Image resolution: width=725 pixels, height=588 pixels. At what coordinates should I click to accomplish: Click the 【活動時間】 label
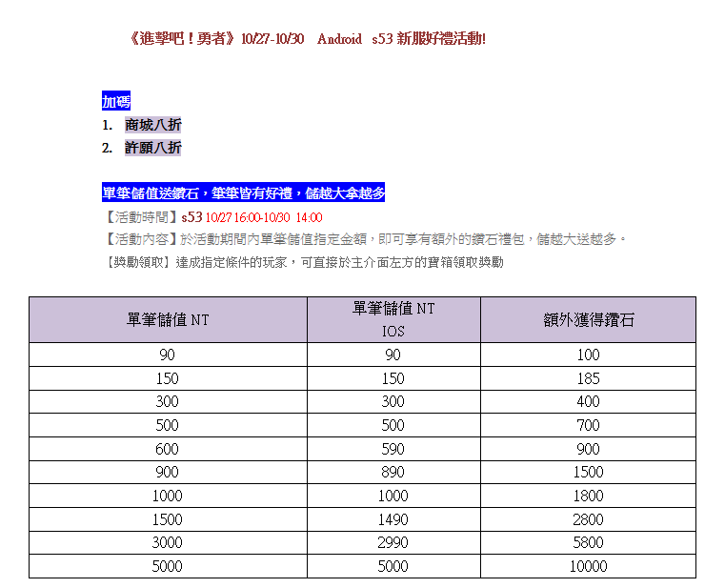coord(142,217)
